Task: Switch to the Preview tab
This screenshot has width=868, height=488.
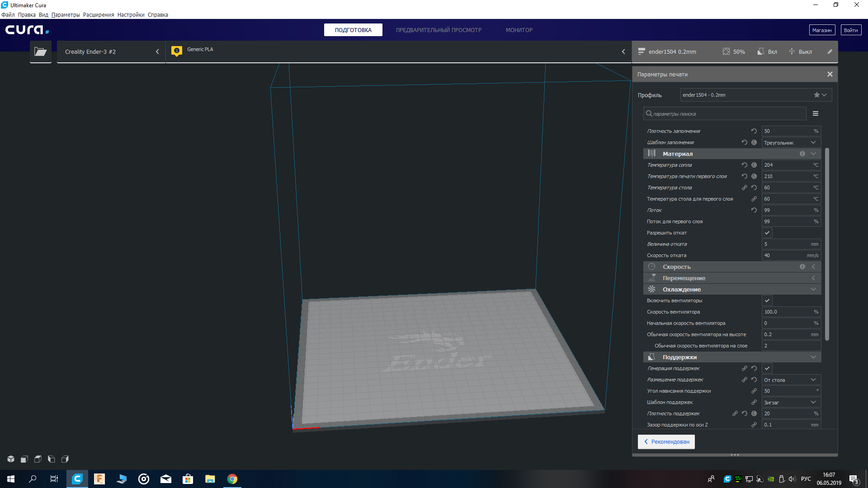Action: pyautogui.click(x=439, y=30)
